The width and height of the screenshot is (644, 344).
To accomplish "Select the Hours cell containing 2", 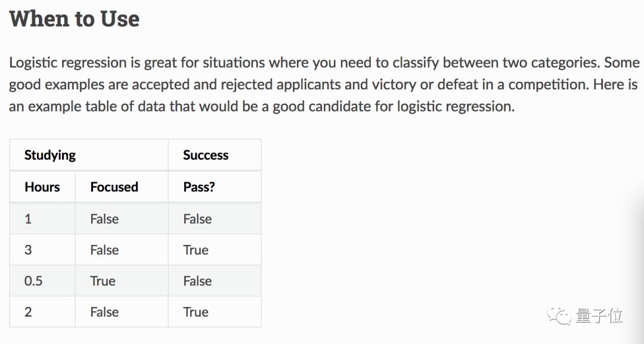I will click(28, 312).
